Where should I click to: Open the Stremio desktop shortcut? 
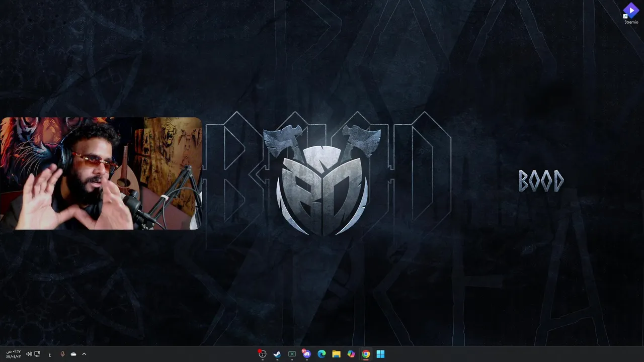click(x=631, y=13)
